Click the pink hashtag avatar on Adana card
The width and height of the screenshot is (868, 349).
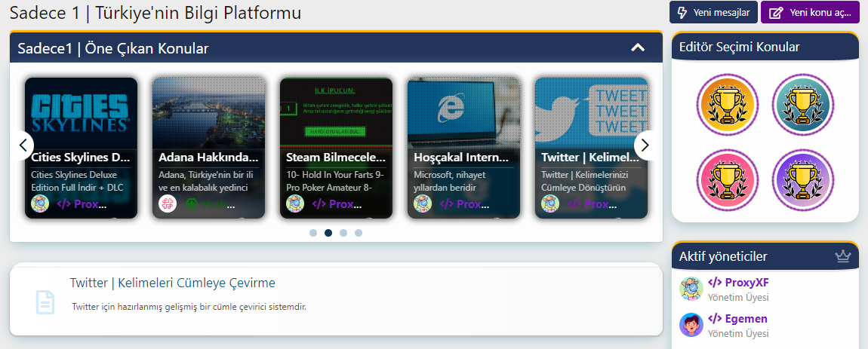167,204
